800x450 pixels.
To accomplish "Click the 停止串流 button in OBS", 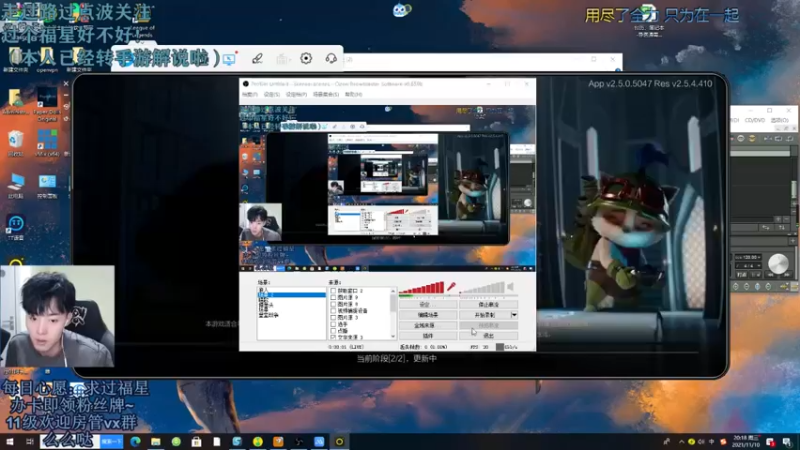I will tap(488, 305).
